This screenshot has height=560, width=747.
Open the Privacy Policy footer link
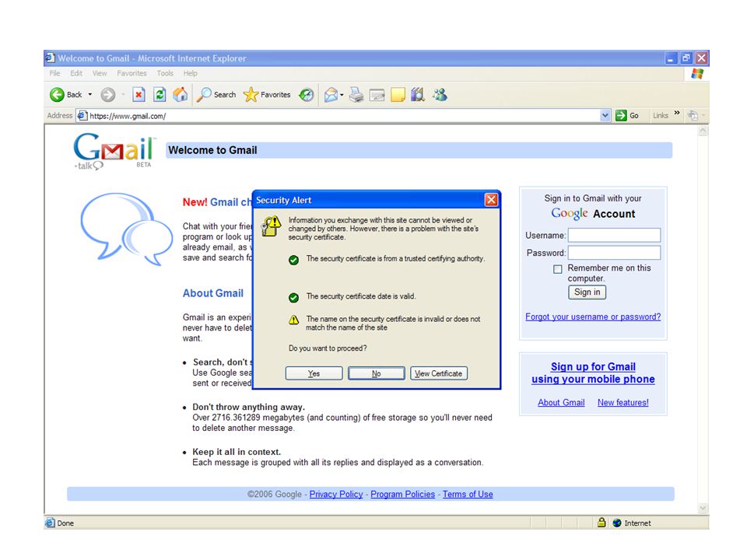click(x=336, y=495)
